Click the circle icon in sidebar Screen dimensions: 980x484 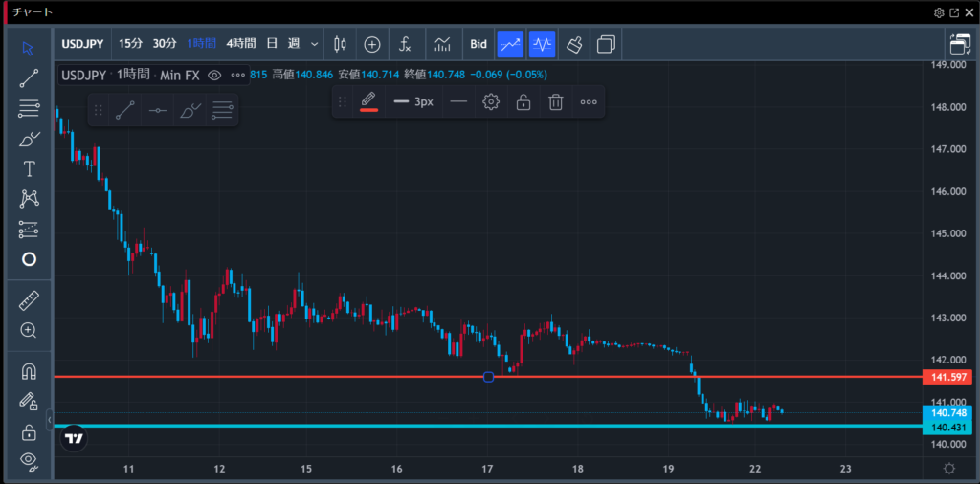click(x=29, y=259)
